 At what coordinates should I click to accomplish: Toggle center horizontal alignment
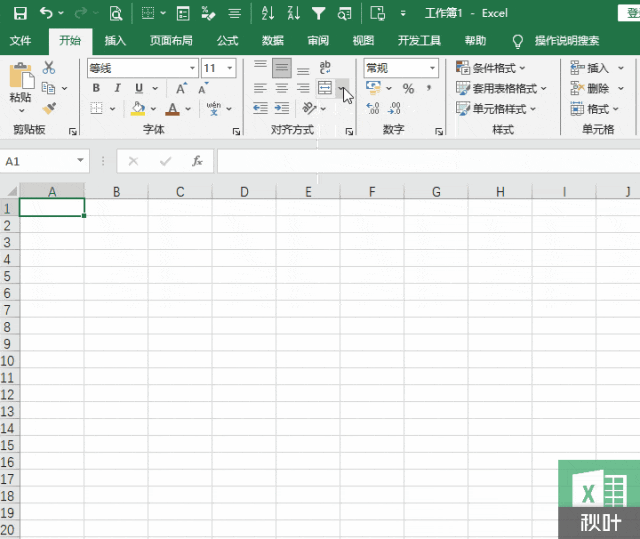point(282,88)
